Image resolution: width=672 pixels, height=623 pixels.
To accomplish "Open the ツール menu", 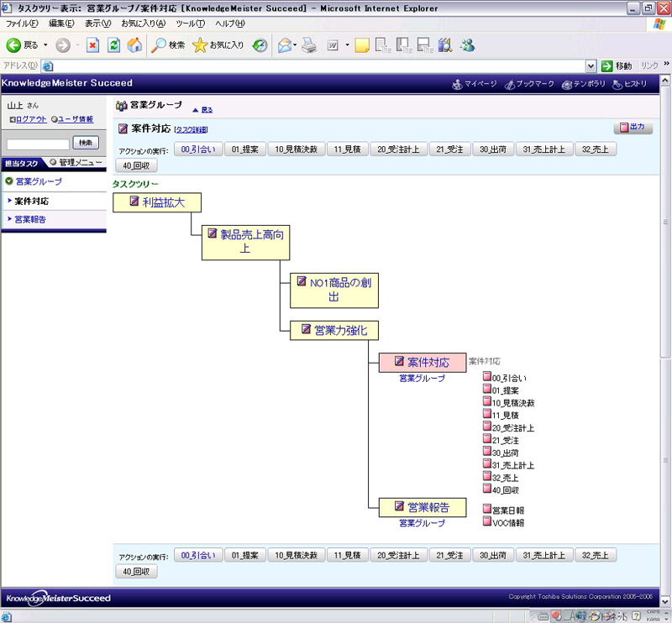I will click(x=191, y=24).
